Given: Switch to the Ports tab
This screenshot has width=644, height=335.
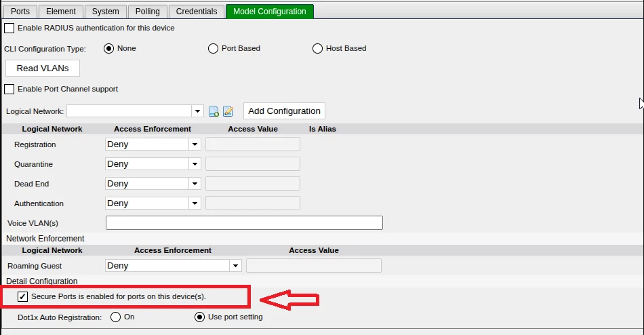Looking at the screenshot, I should 20,12.
